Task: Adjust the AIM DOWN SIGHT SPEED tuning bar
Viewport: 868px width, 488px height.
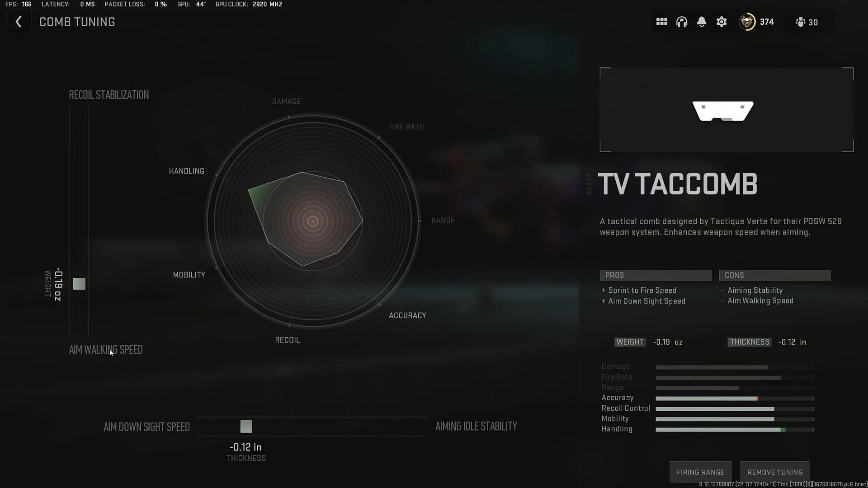Action: (x=246, y=426)
